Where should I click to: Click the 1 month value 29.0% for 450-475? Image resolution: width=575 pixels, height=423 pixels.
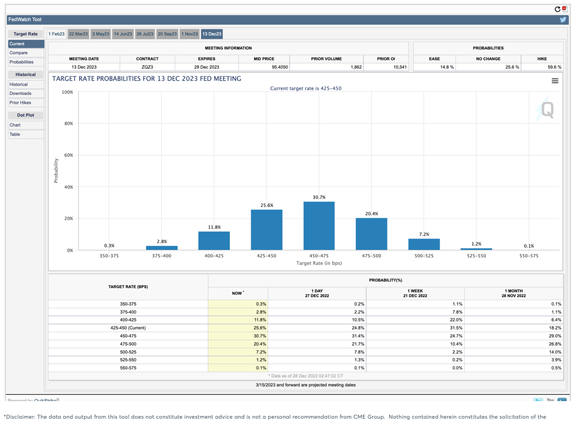point(555,336)
